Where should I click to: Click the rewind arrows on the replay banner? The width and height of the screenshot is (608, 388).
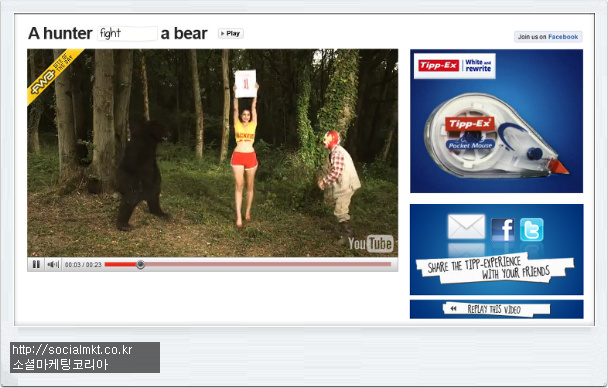point(453,309)
